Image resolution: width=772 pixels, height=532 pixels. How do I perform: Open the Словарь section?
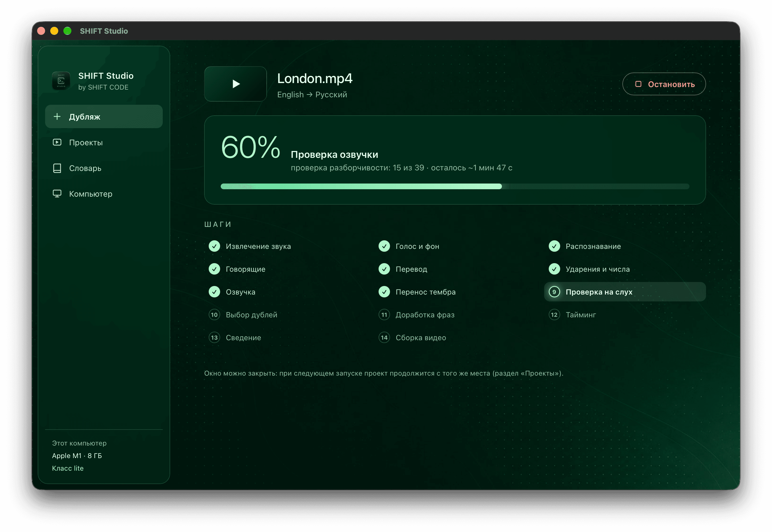104,168
